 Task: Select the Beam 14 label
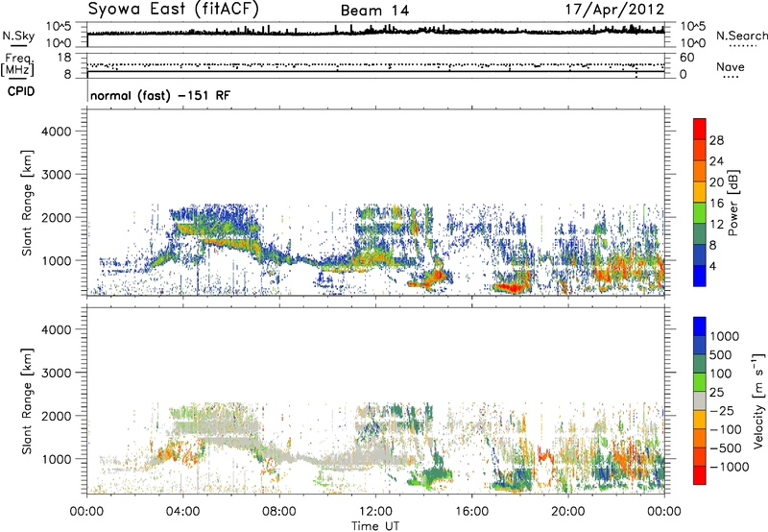(378, 11)
